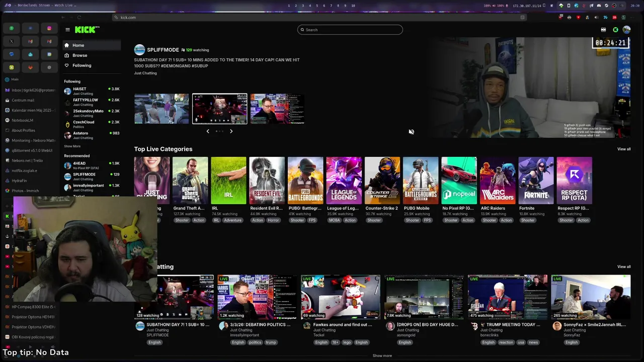
Task: Open ARC Raiders category cover
Action: click(498, 180)
